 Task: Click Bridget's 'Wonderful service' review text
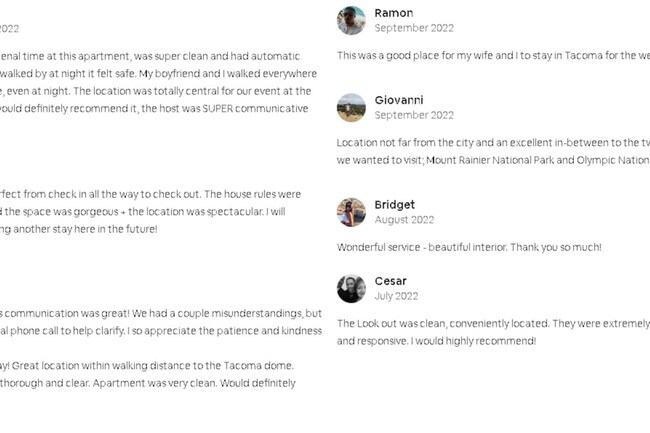469,247
